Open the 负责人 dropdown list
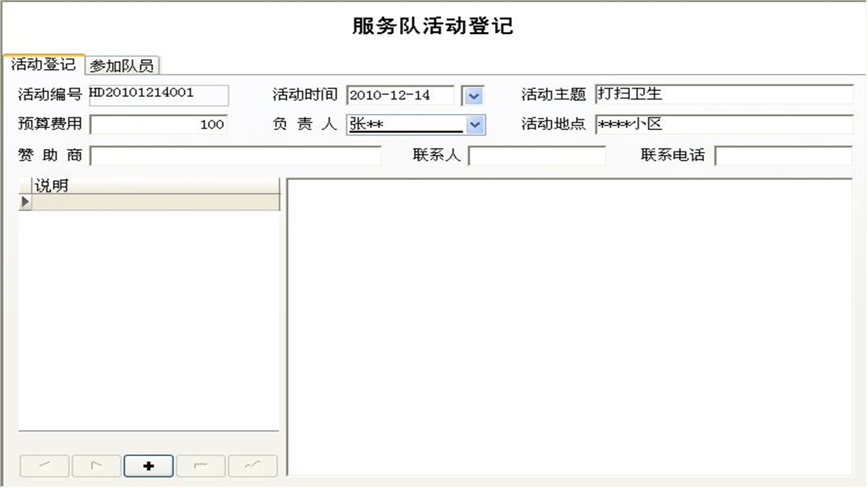The width and height of the screenshot is (868, 488). pos(475,125)
